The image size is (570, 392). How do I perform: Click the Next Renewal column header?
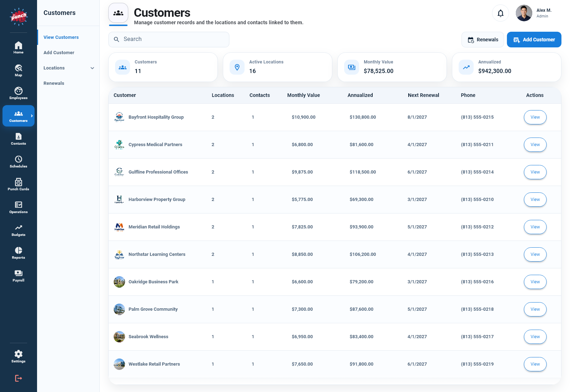[423, 95]
